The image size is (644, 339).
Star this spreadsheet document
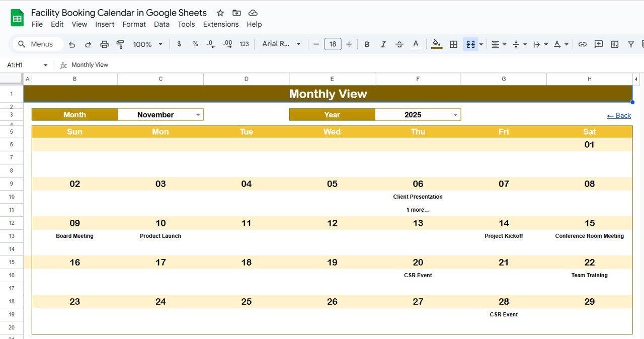click(x=220, y=13)
